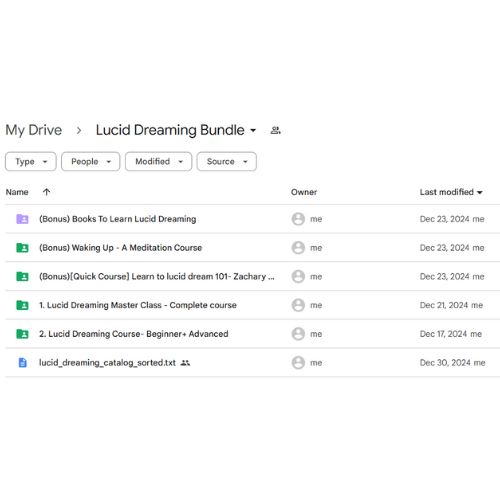Click the Name column header
This screenshot has width=500, height=500.
point(17,192)
